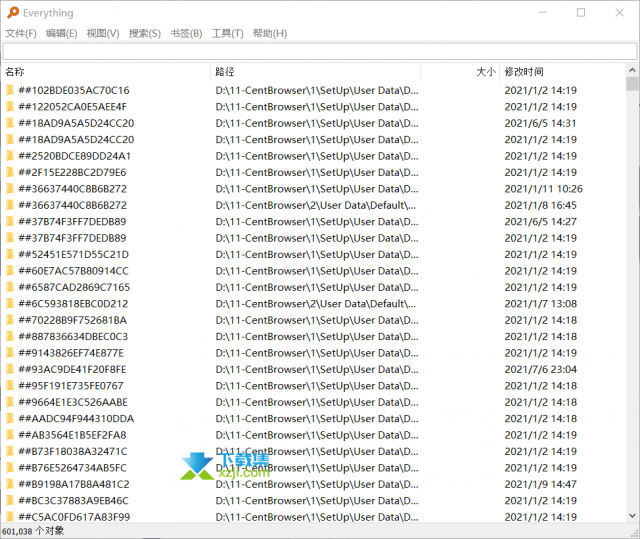Select folder name ##60E7AC57B80914CC
Screen dimensions: 640x539
pos(73,271)
